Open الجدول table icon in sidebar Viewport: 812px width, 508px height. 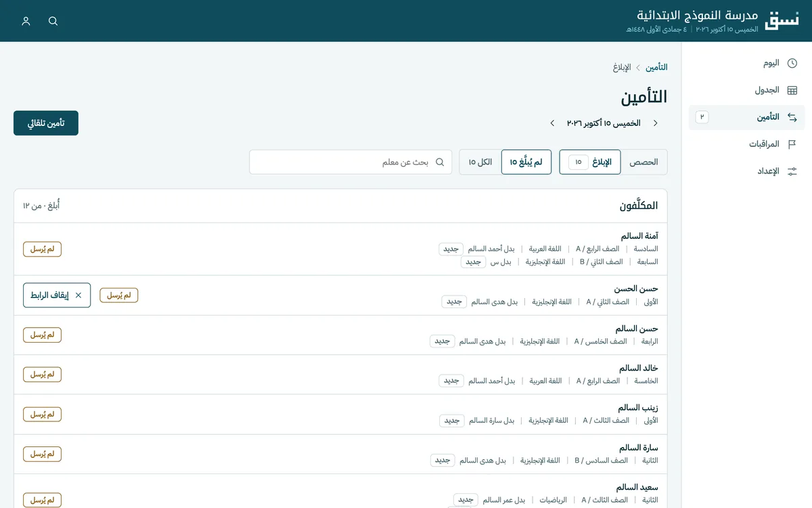[x=792, y=90]
